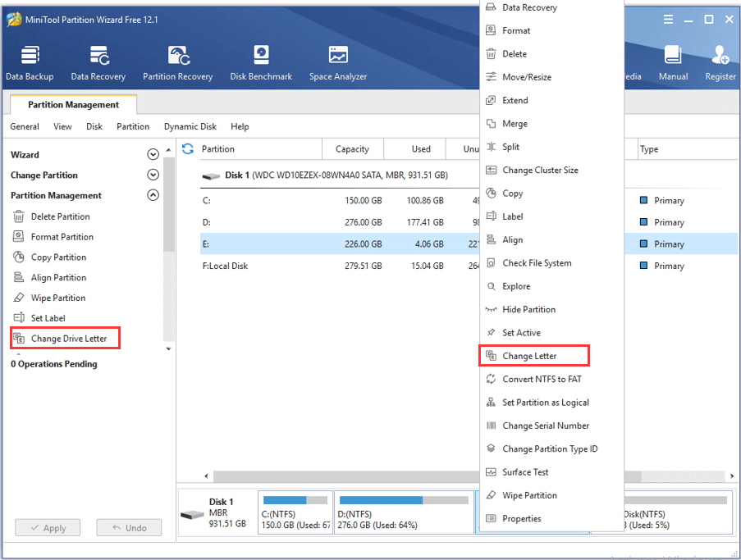Click Align Partition in the sidebar
Image resolution: width=741 pixels, height=560 pixels.
[x=58, y=277]
